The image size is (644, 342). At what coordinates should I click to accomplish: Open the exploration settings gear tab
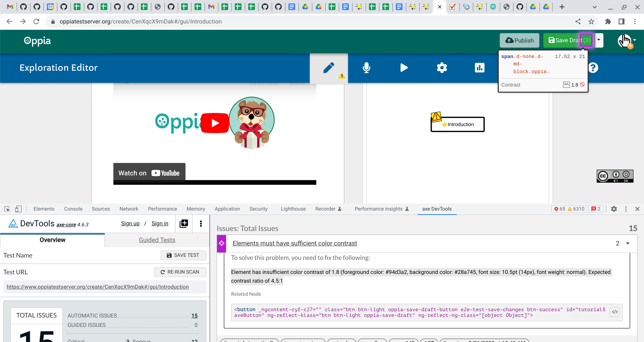pyautogui.click(x=442, y=68)
